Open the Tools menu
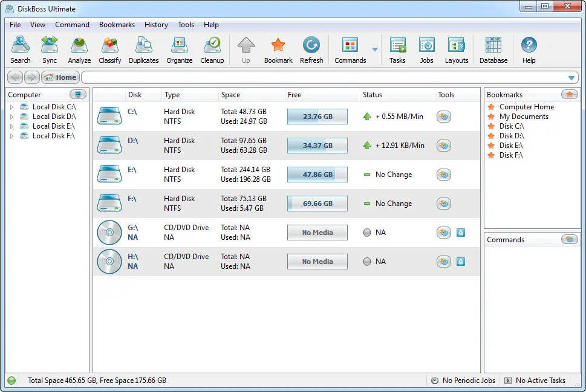586x392 pixels. [186, 25]
